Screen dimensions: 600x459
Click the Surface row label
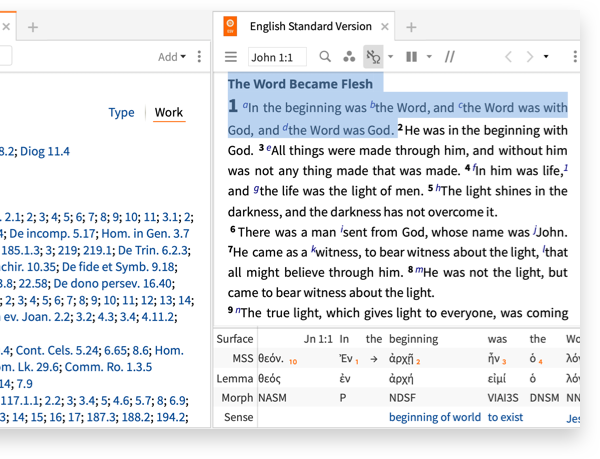[235, 339]
